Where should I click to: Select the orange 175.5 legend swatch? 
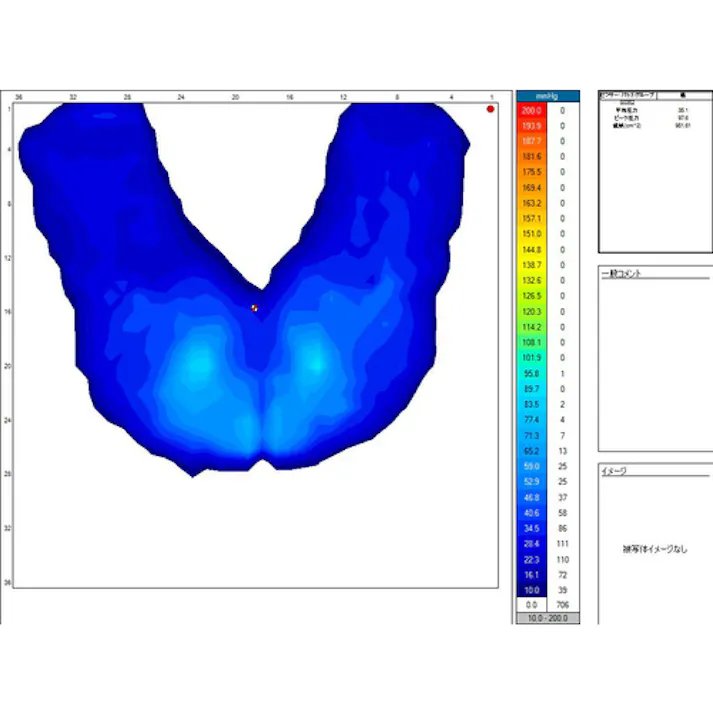click(x=531, y=172)
